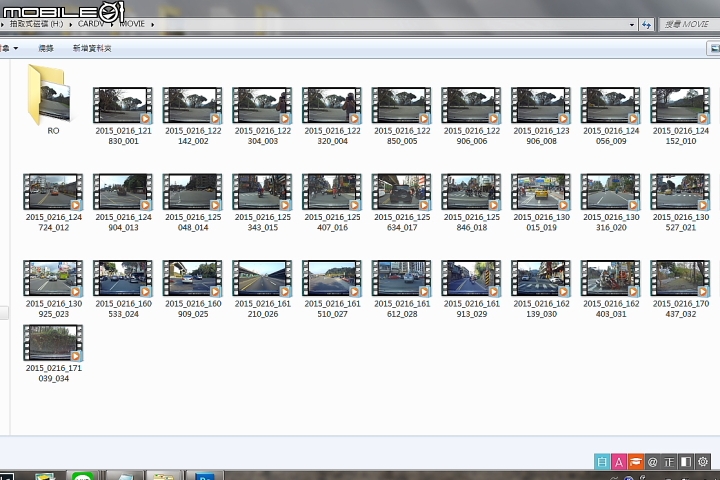
Task: Click the change view icon in toolbar
Action: pos(713,48)
